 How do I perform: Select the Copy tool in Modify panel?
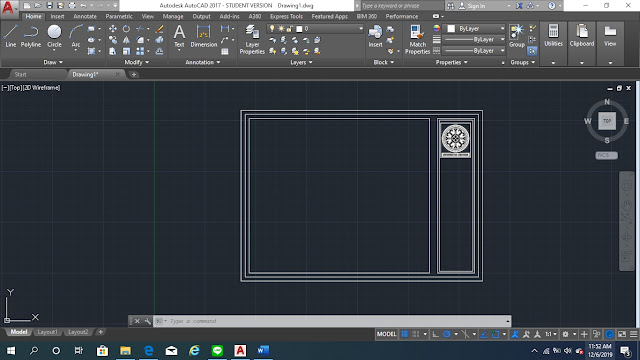113,40
